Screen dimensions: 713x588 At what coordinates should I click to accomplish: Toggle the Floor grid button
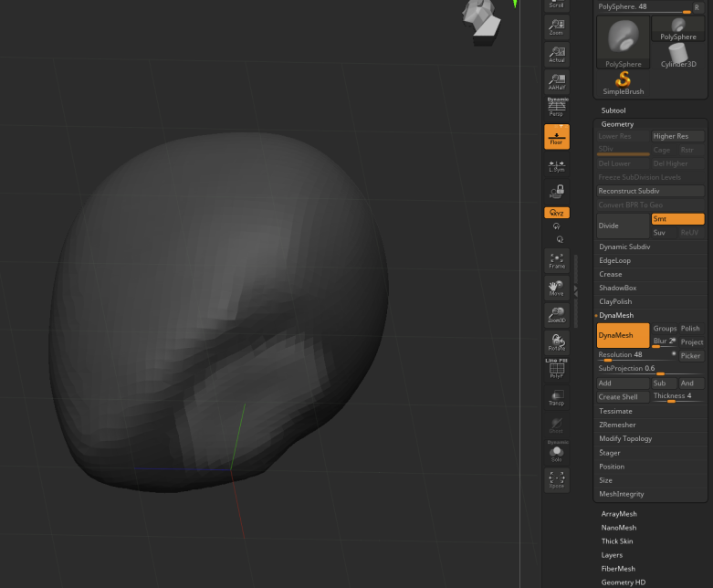click(x=557, y=136)
